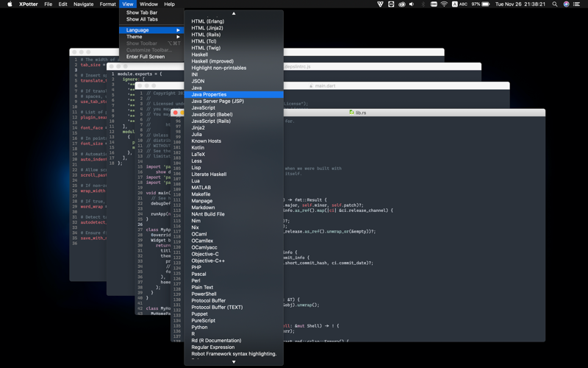Viewport: 588px width, 368px height.
Task: Click the date and time in menu bar
Action: [x=520, y=4]
